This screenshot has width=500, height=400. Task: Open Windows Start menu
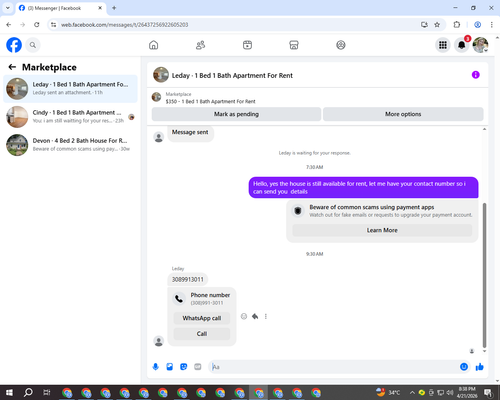[9, 393]
